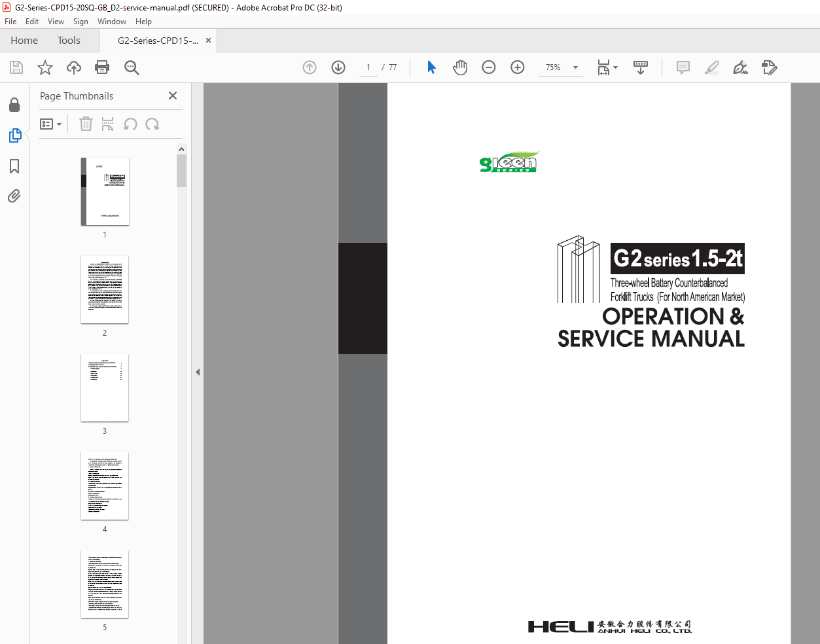
Task: Expand the zoom level 75% dropdown
Action: point(576,67)
